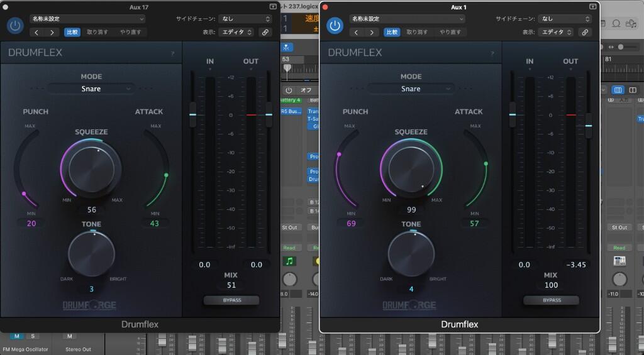Open help question mark in Aux 1 Drumflex

coord(492,53)
